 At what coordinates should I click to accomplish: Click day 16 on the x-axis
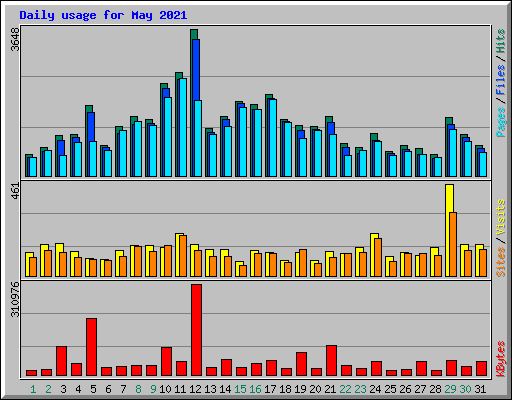click(255, 389)
